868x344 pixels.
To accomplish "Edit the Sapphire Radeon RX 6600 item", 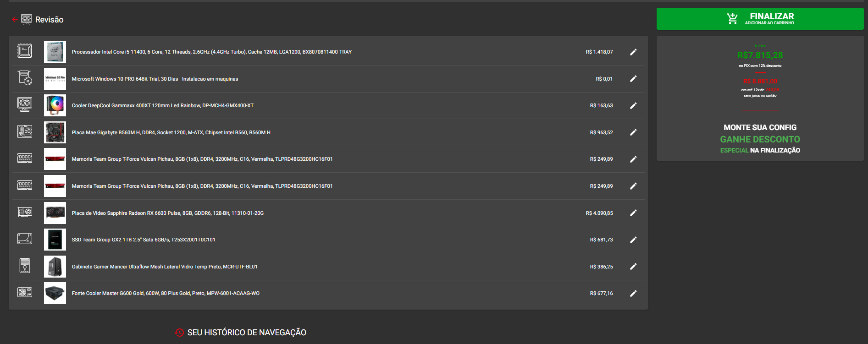I will coord(633,213).
